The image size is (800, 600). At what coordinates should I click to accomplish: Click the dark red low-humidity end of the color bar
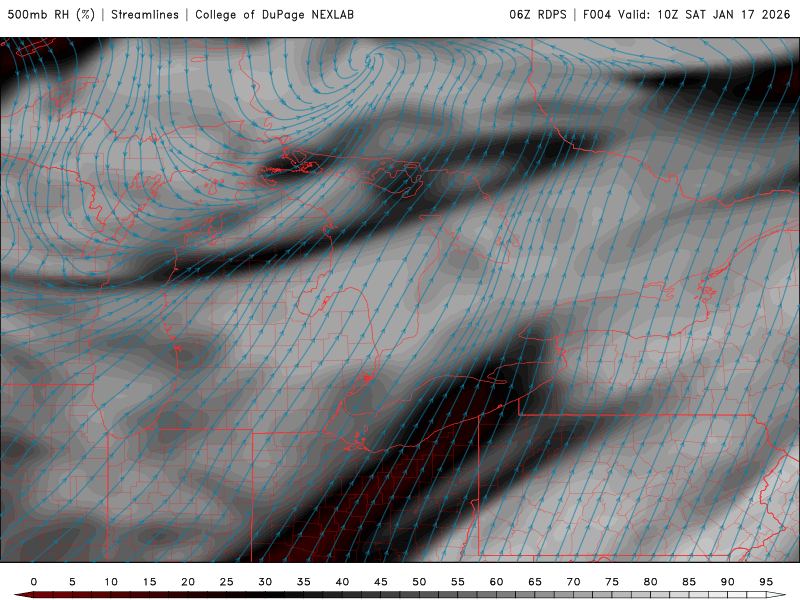tap(23, 595)
